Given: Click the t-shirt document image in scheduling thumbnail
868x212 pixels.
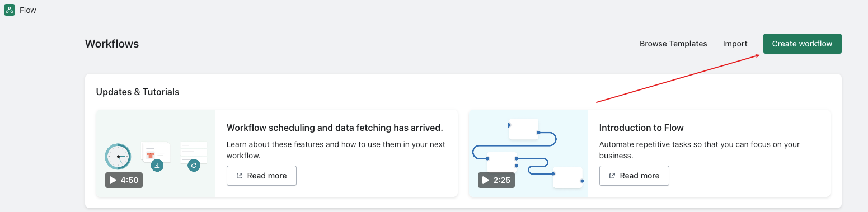Looking at the screenshot, I should click(x=156, y=152).
